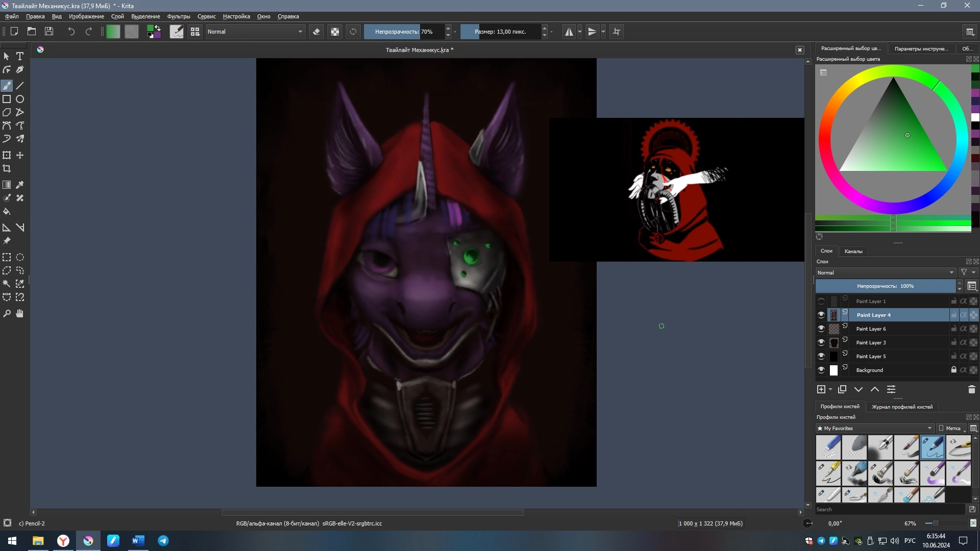Select the Rectangular Selection tool
This screenshot has width=980, height=551.
click(x=7, y=257)
